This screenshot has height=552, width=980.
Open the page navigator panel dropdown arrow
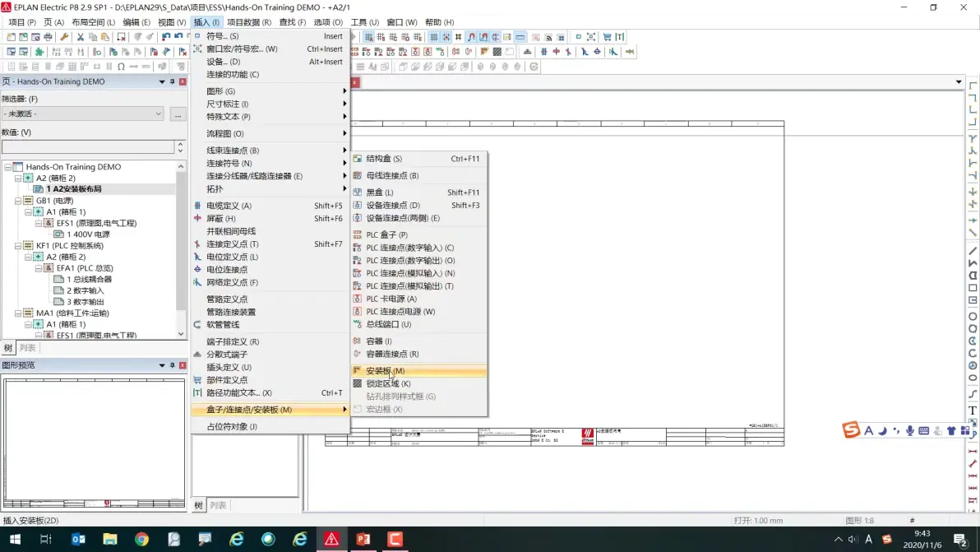click(162, 82)
